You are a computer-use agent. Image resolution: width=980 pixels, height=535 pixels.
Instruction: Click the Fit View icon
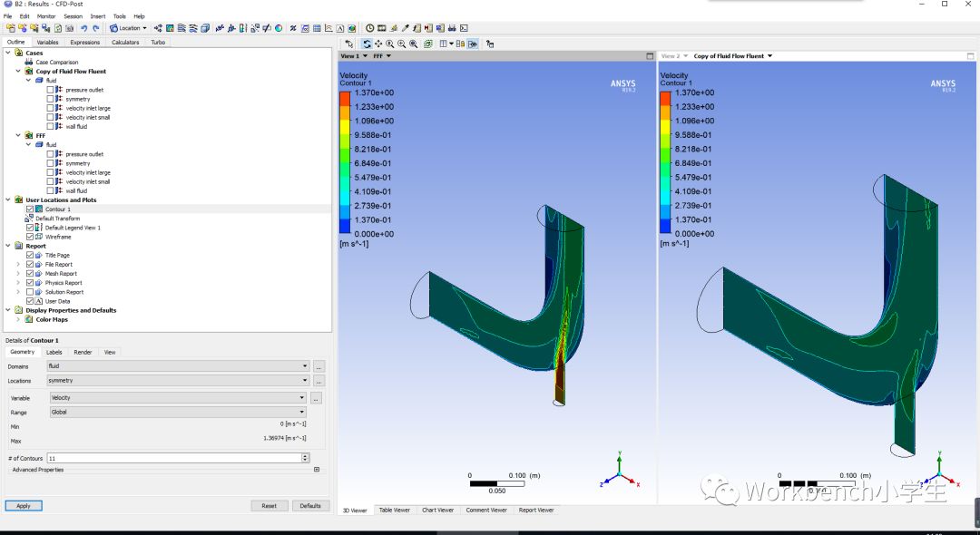[x=413, y=44]
